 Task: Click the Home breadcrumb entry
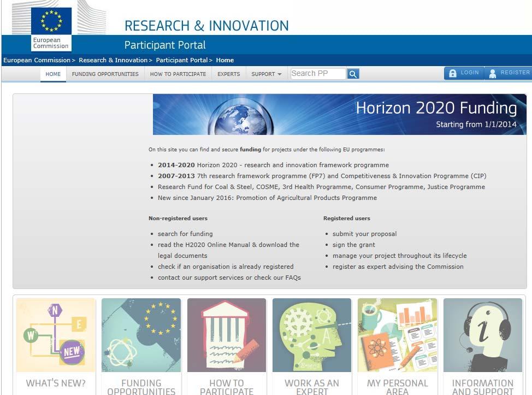pyautogui.click(x=225, y=60)
